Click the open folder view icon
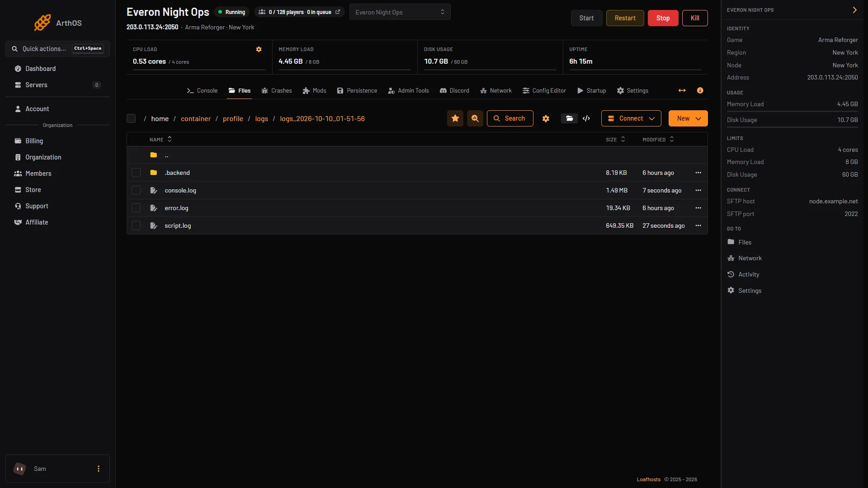 tap(570, 118)
